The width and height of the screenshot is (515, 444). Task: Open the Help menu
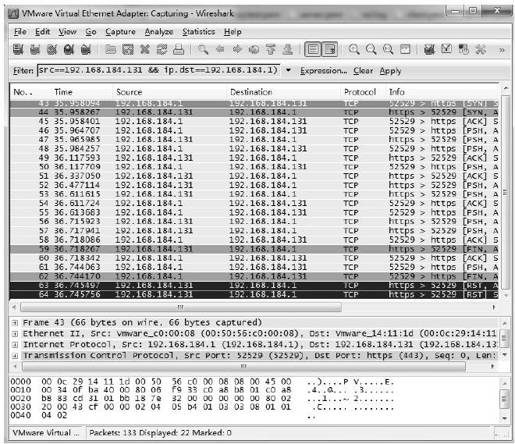[x=233, y=32]
